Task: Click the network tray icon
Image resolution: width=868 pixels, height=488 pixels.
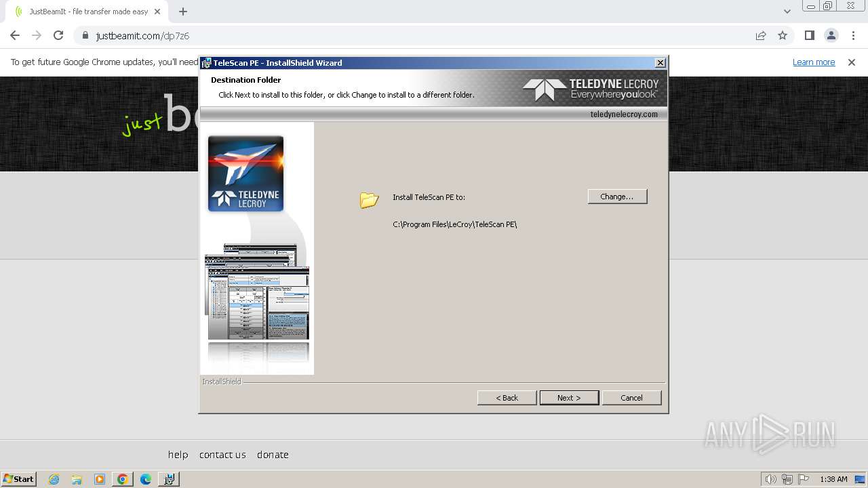Action: pyautogui.click(x=787, y=479)
